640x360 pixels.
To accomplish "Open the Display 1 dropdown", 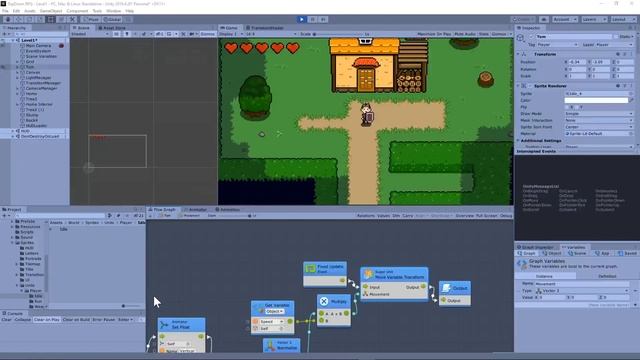I will [231, 34].
